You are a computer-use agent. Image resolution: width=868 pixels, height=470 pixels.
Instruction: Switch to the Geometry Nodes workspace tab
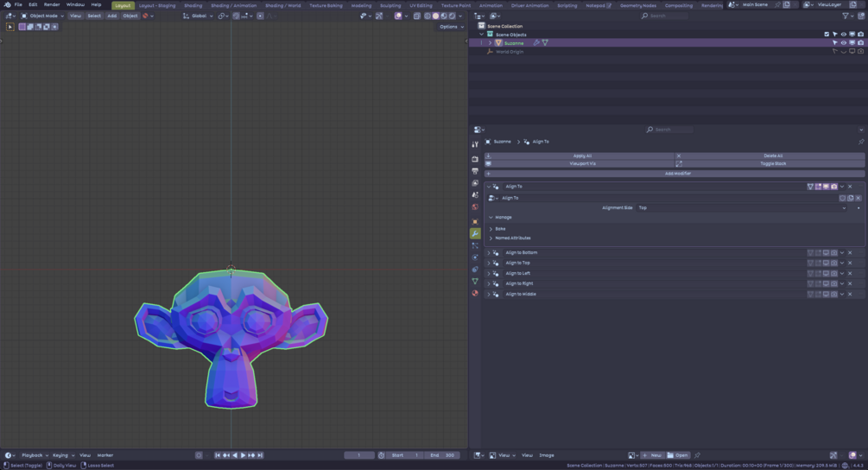[x=637, y=5]
